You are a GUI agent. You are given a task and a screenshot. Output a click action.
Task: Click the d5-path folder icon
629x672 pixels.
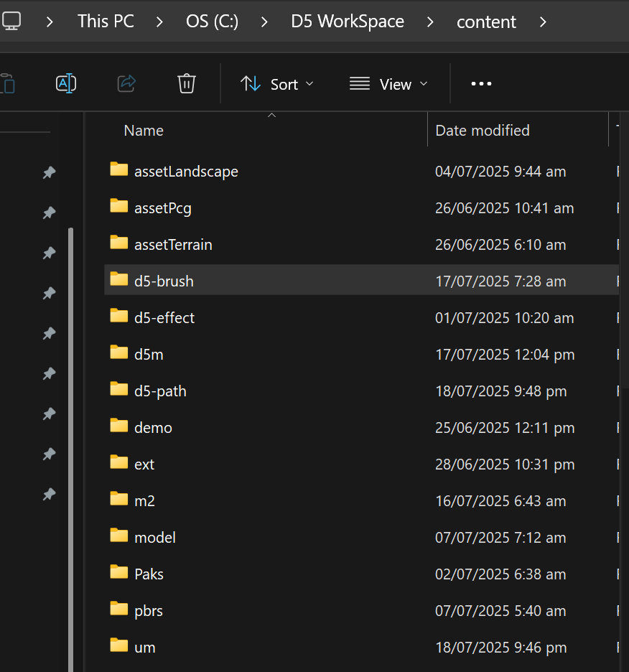(118, 389)
